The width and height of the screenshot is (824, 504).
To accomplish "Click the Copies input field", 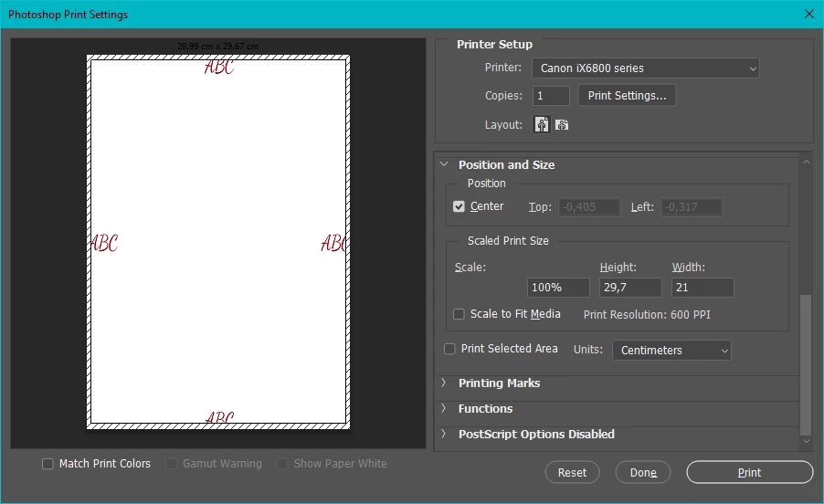I will 551,96.
